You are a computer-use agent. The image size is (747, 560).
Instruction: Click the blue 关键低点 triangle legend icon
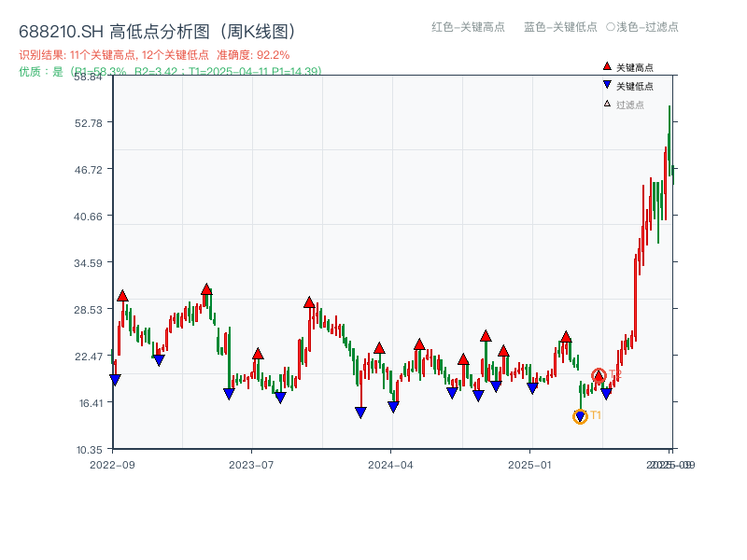point(607,85)
